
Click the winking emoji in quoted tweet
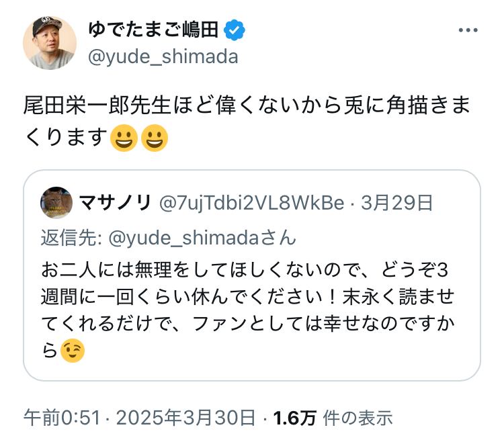click(73, 351)
